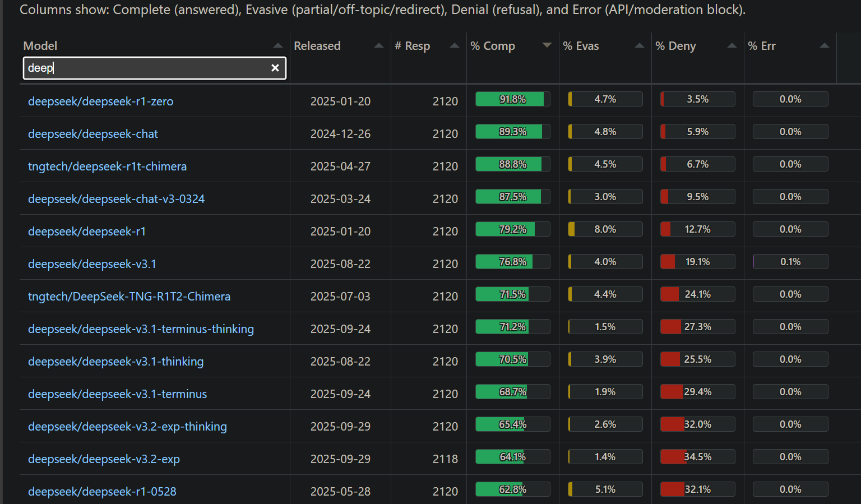The image size is (861, 504).
Task: Click the 12.7% denial bar for deepseek-r1
Action: [698, 229]
